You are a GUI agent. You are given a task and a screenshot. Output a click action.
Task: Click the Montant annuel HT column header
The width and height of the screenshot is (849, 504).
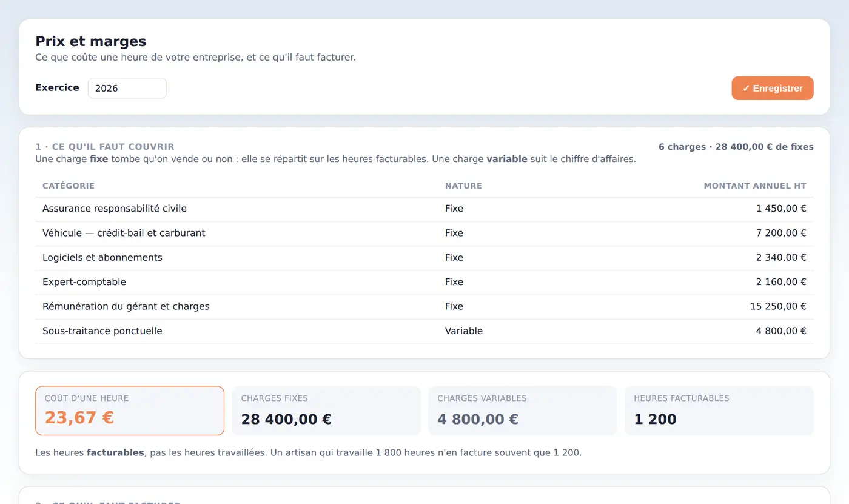(x=755, y=186)
